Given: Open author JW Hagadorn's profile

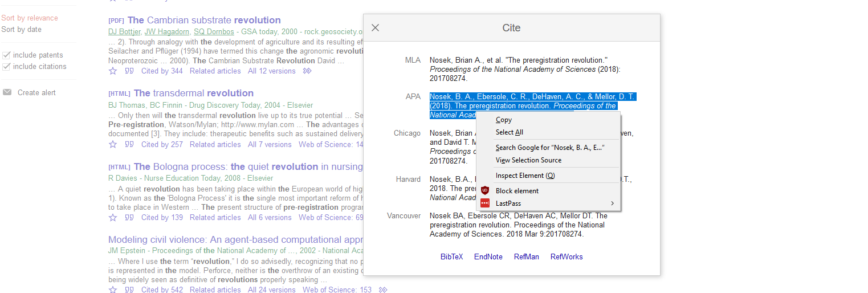Looking at the screenshot, I should pos(167,32).
